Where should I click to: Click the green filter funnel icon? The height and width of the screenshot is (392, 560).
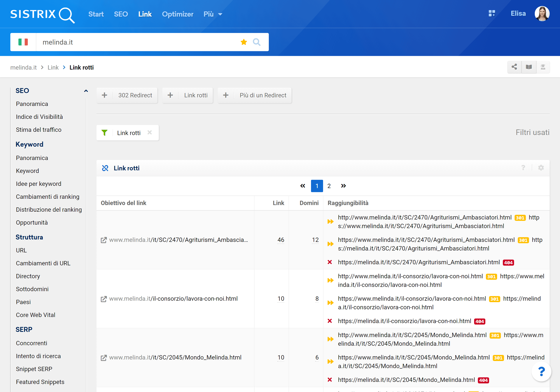pos(104,133)
